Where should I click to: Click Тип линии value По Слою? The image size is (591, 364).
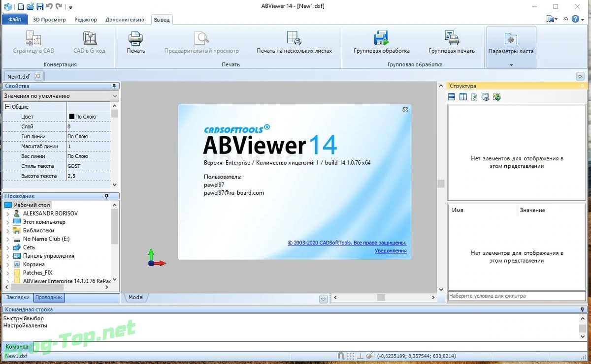click(89, 136)
